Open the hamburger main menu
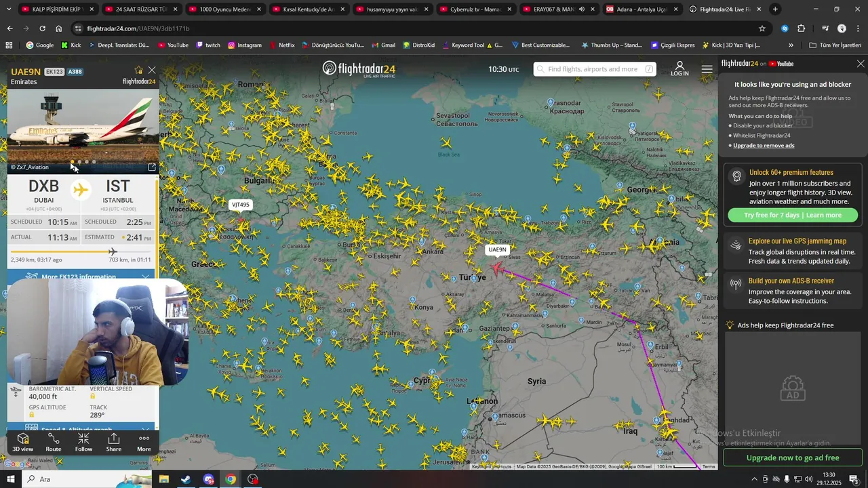Viewport: 868px width, 488px height. (x=707, y=69)
